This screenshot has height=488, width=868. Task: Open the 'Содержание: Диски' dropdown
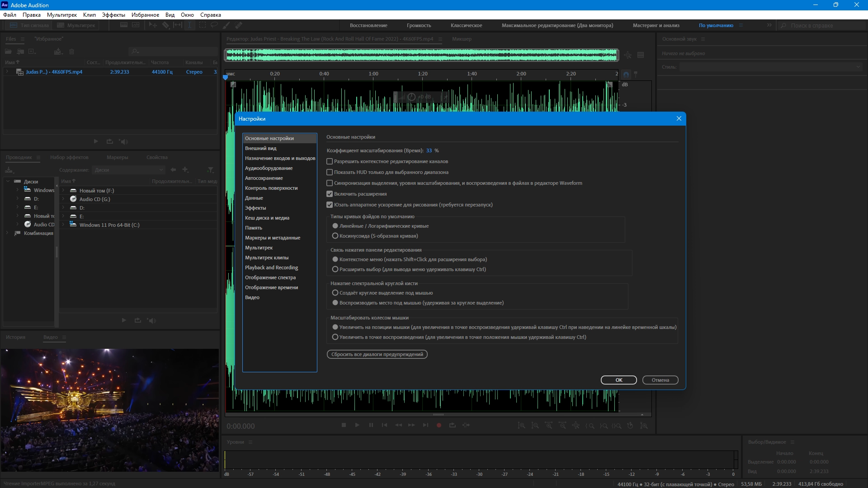(129, 170)
